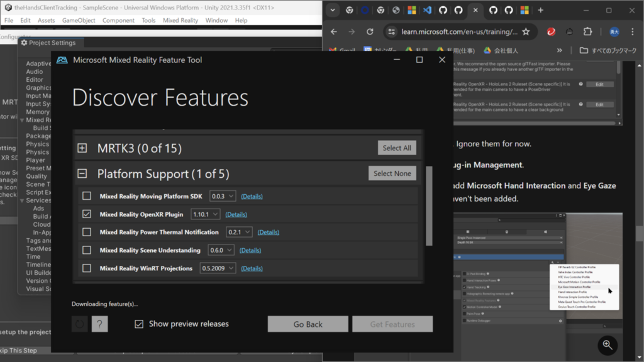Screen dimensions: 644x362
Task: Click the Go Back button
Action: 308,324
